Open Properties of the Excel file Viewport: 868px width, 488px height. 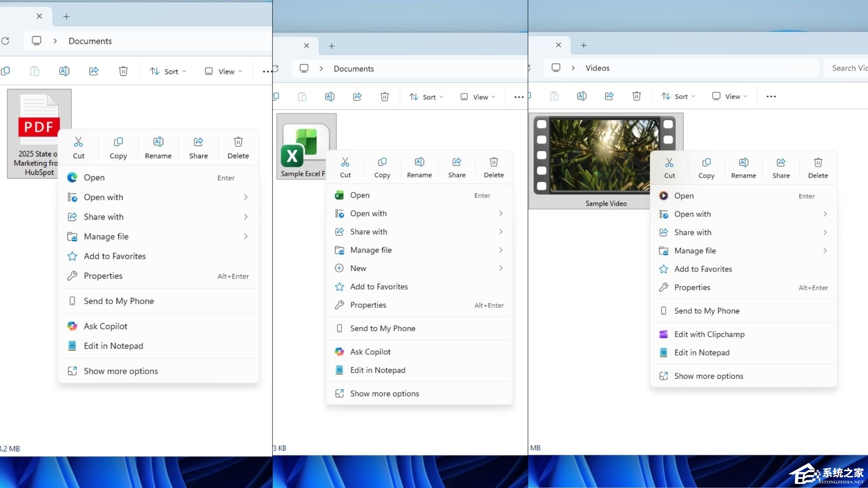[x=368, y=305]
